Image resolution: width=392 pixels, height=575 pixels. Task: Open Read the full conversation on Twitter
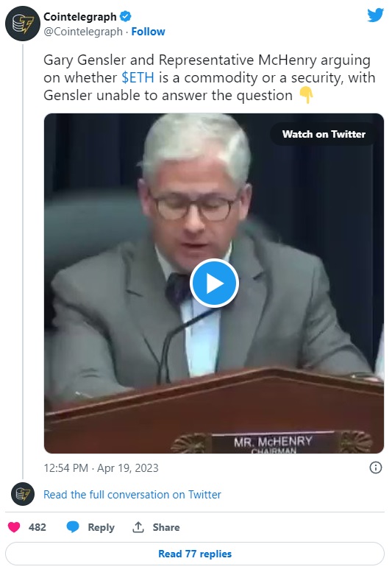point(132,494)
